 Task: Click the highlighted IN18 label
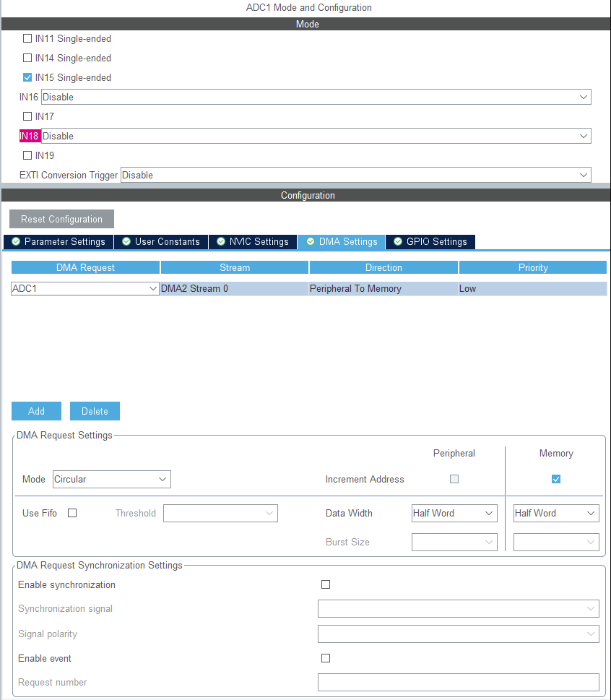(30, 136)
